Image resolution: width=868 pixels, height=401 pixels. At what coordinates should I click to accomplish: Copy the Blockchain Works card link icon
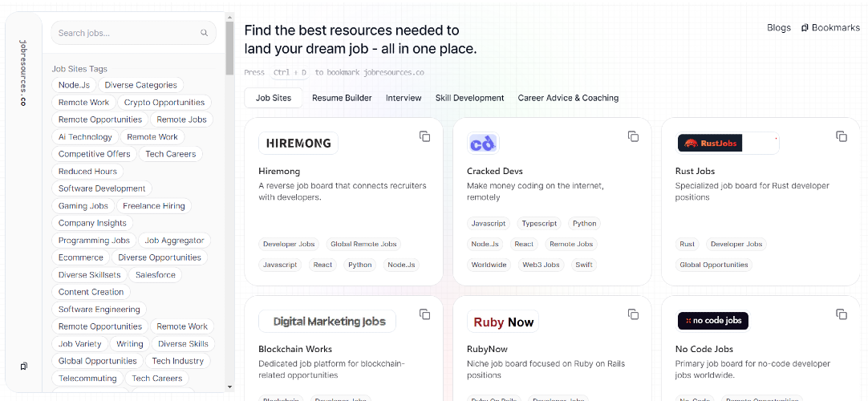(424, 314)
